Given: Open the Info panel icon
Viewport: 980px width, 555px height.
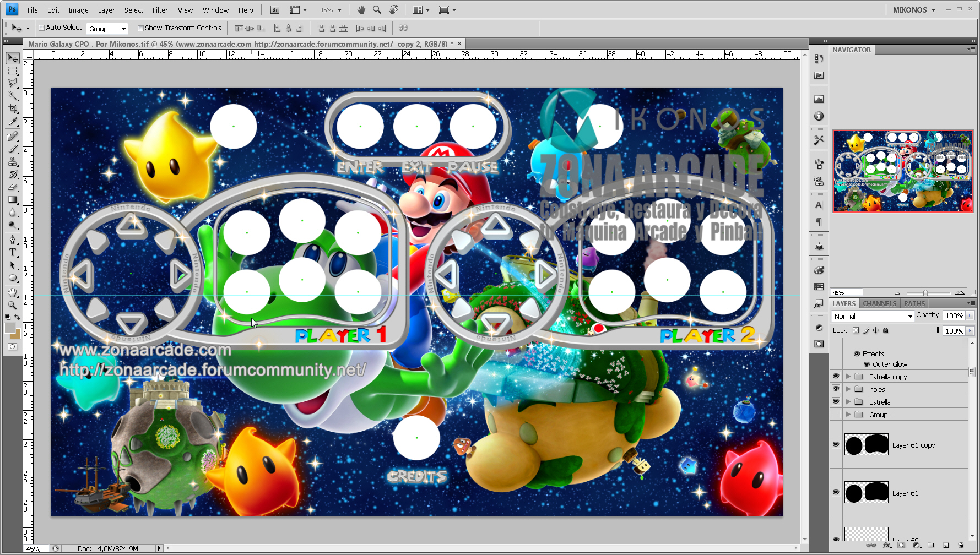Looking at the screenshot, I should [x=819, y=116].
